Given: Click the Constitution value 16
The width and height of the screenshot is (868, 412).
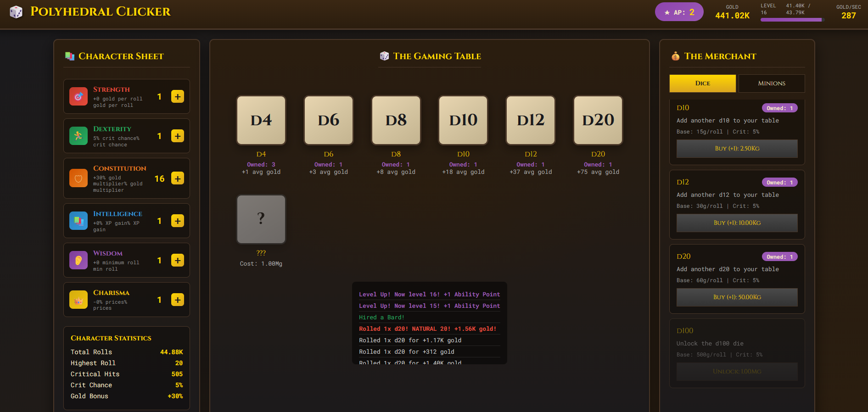Looking at the screenshot, I should pos(159,178).
